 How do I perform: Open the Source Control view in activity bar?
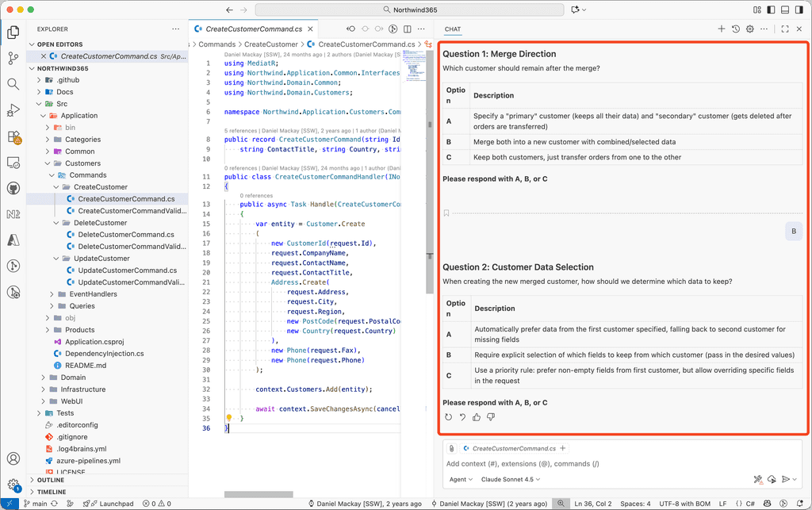tap(13, 58)
